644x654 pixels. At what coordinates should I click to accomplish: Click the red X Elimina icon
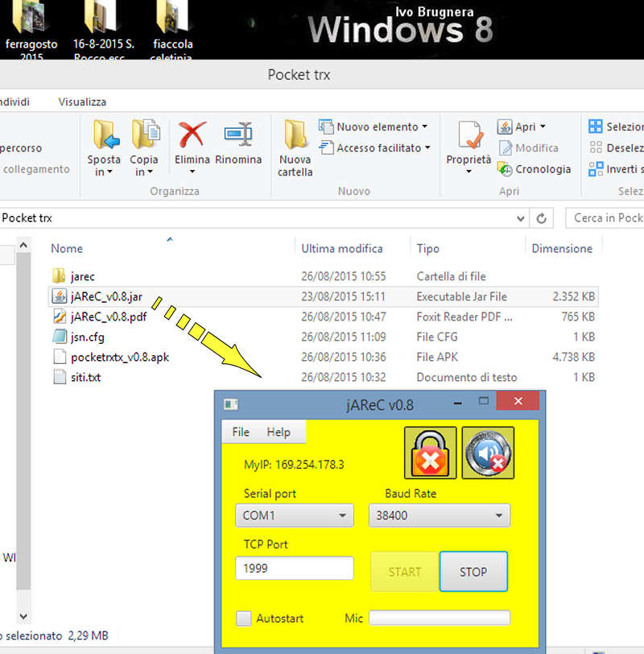(192, 135)
